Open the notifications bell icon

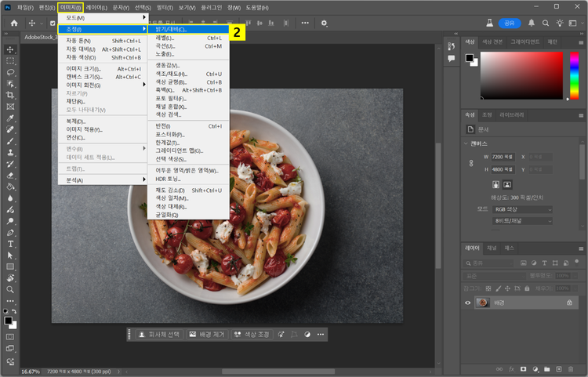(532, 24)
